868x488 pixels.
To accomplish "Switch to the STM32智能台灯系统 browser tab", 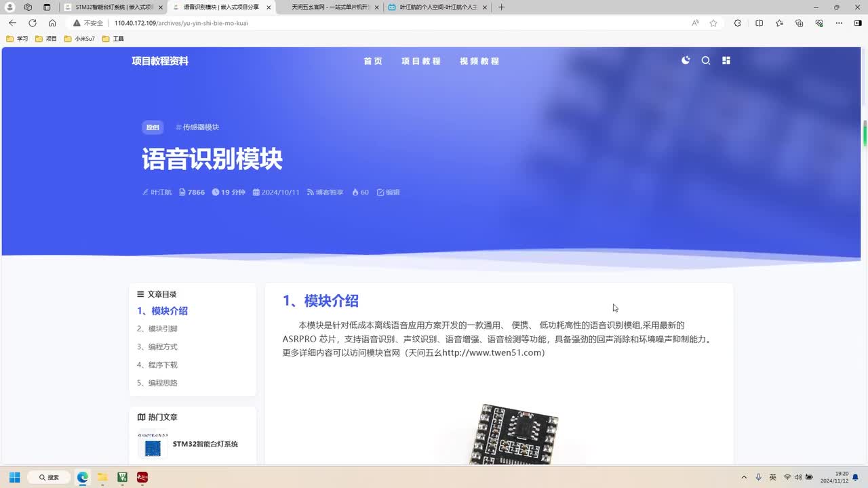I will click(111, 7).
